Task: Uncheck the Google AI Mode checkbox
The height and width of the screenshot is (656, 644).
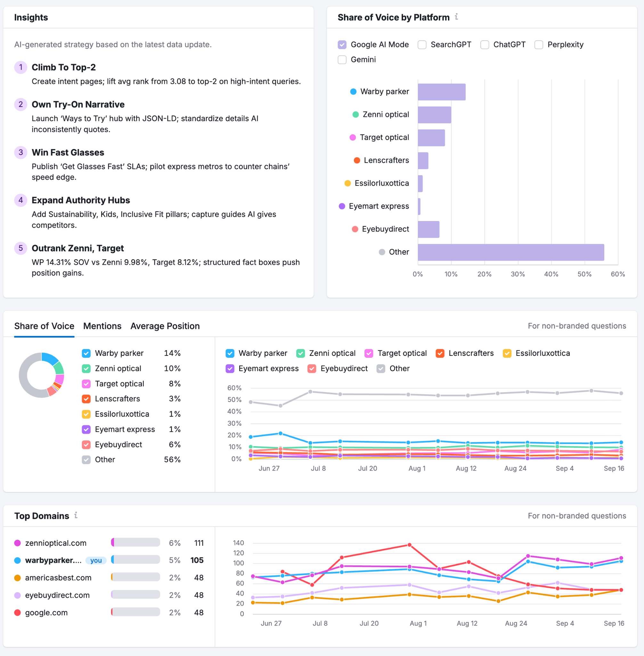Action: coord(342,45)
